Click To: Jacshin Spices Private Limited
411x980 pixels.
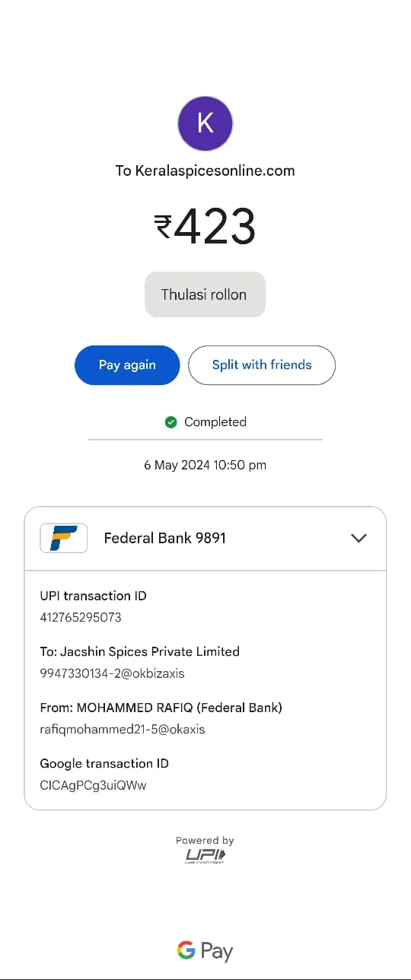(x=139, y=651)
